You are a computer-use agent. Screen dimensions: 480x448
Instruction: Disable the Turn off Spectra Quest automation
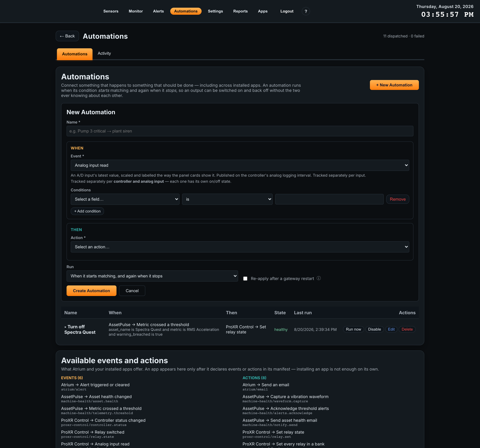(374, 329)
